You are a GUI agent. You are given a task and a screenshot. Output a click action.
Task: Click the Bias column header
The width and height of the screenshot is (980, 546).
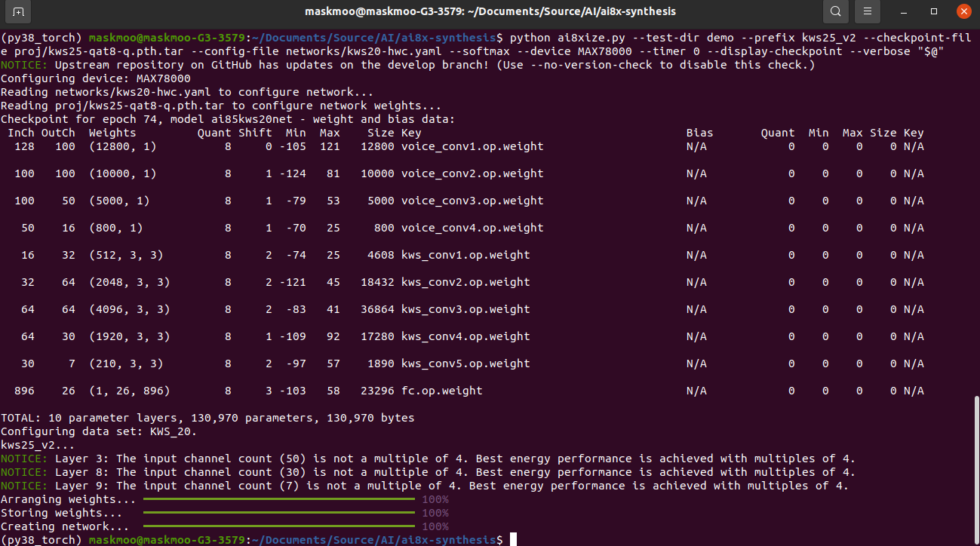pyautogui.click(x=699, y=133)
